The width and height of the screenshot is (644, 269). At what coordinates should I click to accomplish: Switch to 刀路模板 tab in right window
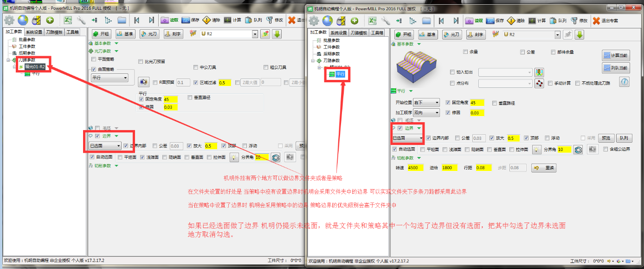point(359,33)
